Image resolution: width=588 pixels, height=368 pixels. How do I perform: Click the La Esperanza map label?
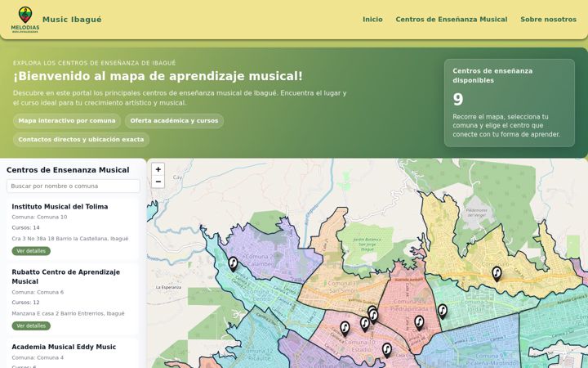168,287
